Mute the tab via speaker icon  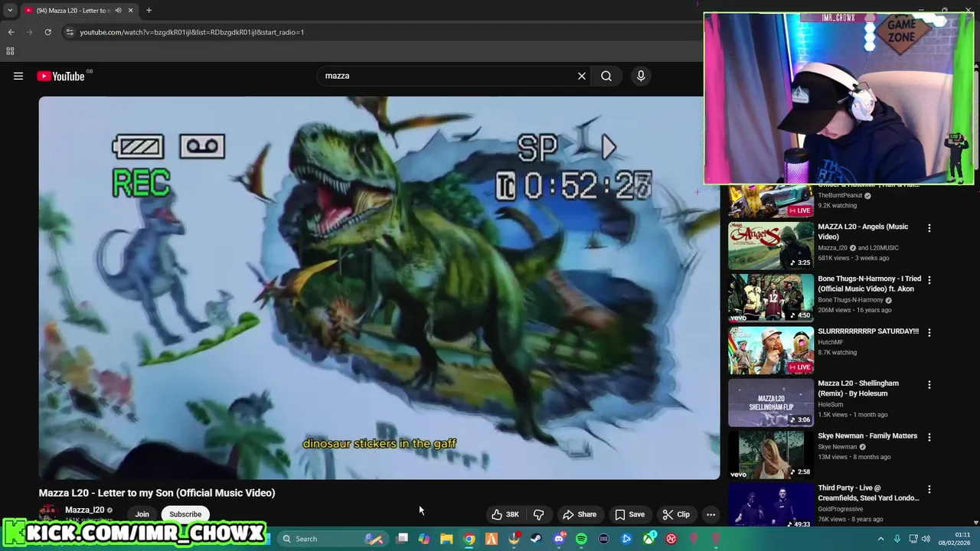click(118, 11)
